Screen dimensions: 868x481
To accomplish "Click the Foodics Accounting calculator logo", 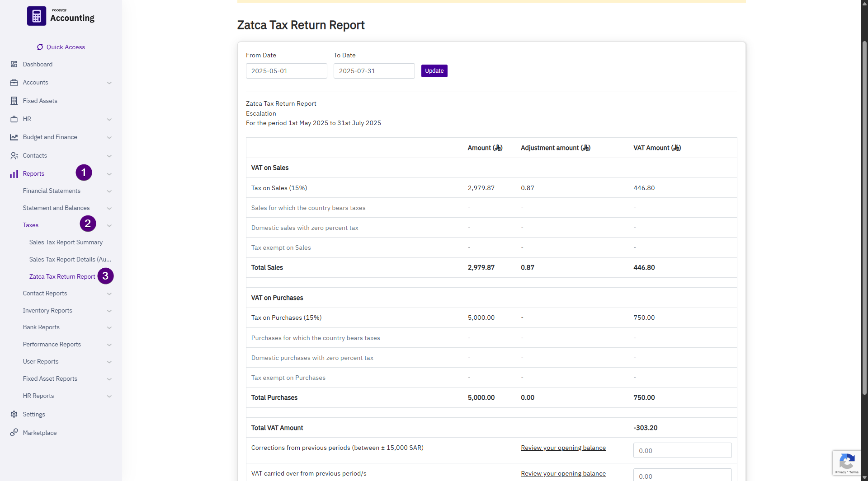I will click(37, 16).
